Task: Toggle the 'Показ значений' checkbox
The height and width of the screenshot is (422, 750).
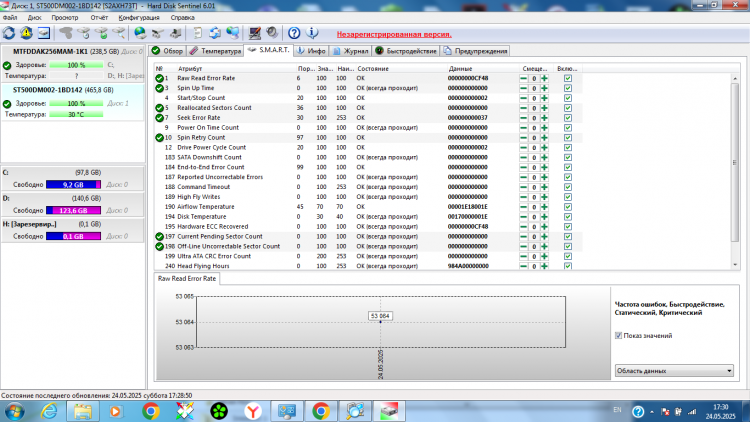Action: coord(618,336)
